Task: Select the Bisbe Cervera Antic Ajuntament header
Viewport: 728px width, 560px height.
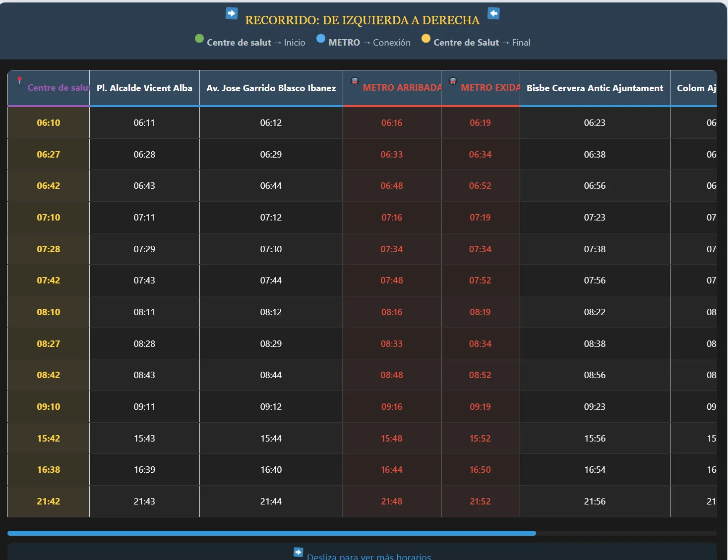Action: (x=595, y=88)
